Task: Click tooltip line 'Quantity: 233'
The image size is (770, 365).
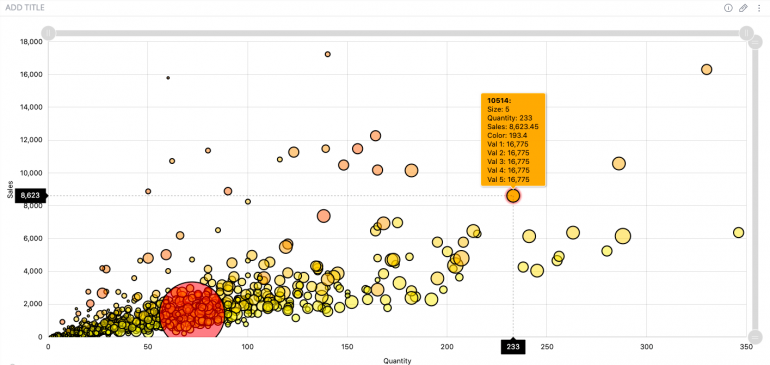Action: click(x=510, y=117)
